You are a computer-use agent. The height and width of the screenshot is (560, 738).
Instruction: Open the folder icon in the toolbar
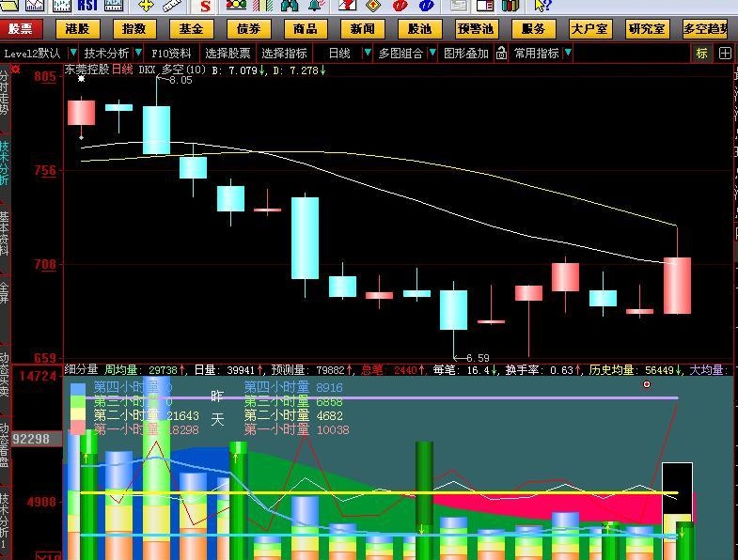click(8, 6)
